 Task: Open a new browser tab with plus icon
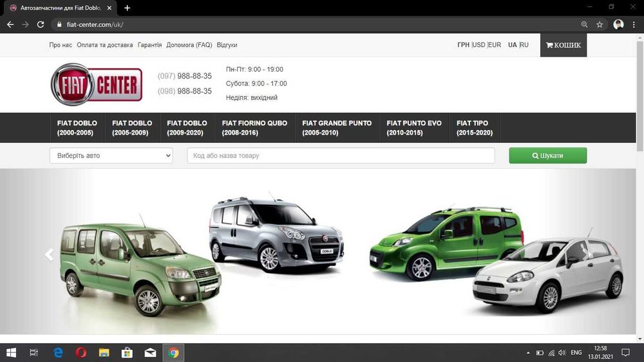coord(128,8)
